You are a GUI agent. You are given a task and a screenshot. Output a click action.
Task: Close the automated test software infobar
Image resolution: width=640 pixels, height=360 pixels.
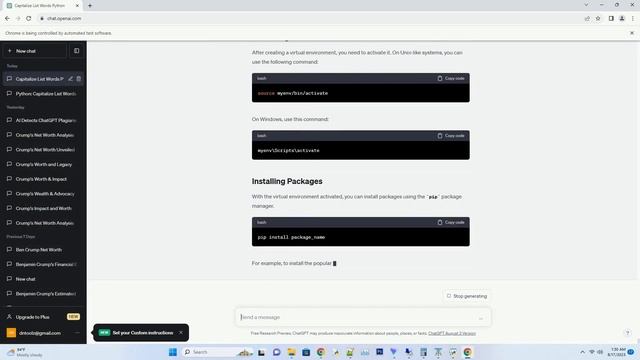632,33
